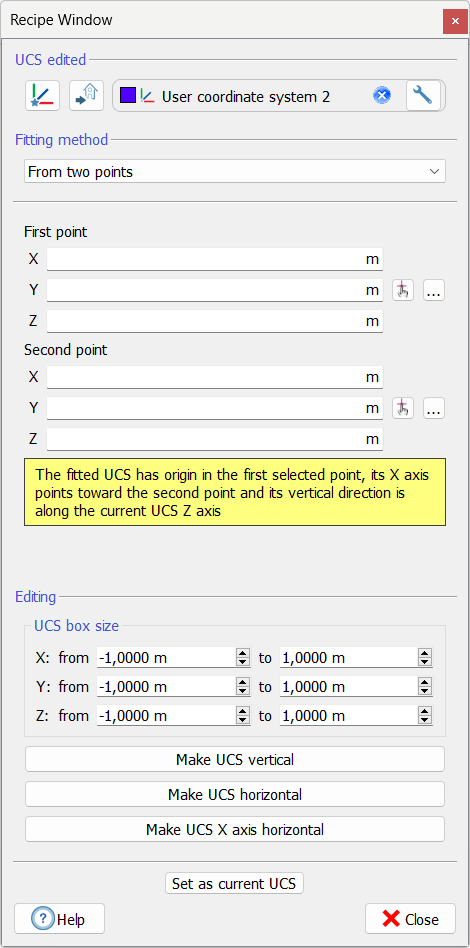This screenshot has width=470, height=948.
Task: Click the create new UCS icon
Action: click(42, 96)
